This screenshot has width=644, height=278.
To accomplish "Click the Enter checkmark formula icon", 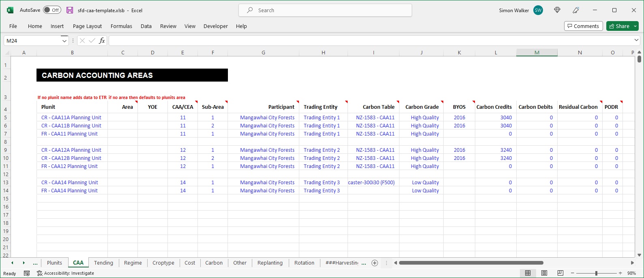I will (x=92, y=41).
